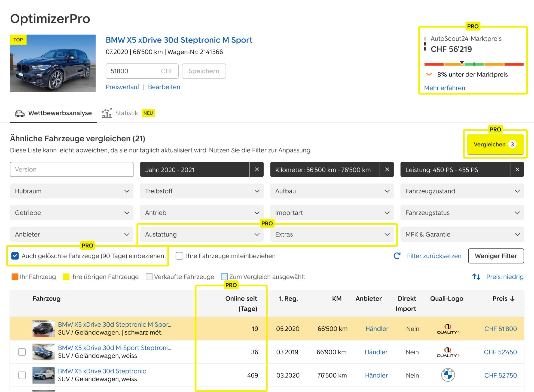This screenshot has width=534, height=392.
Task: Click the NEU badge next to Statistik
Action: point(148,113)
